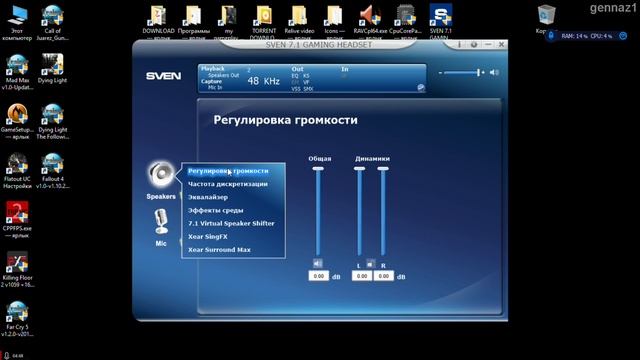Open Xear Surround Max menu entry
Image resolution: width=640 pixels, height=360 pixels.
pos(219,249)
